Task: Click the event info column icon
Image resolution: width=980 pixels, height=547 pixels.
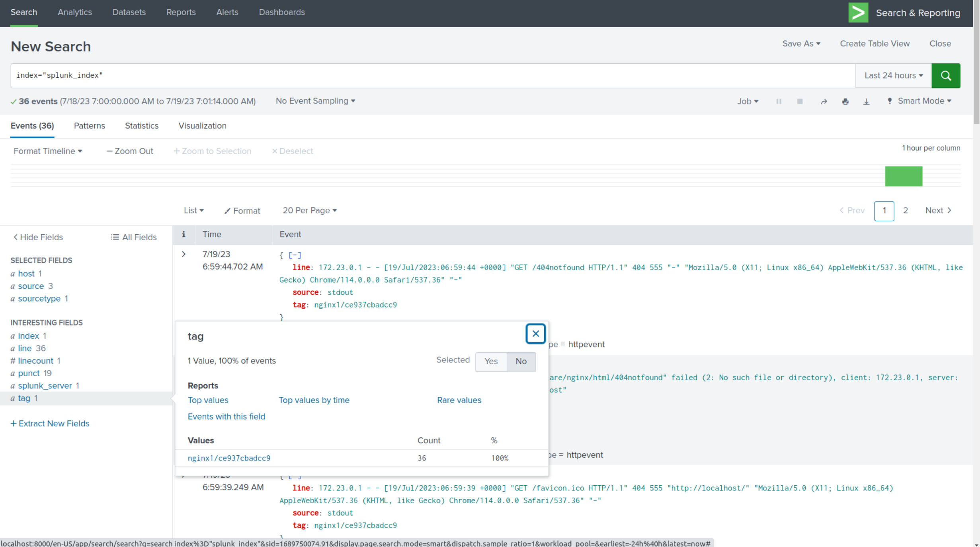Action: tap(184, 234)
